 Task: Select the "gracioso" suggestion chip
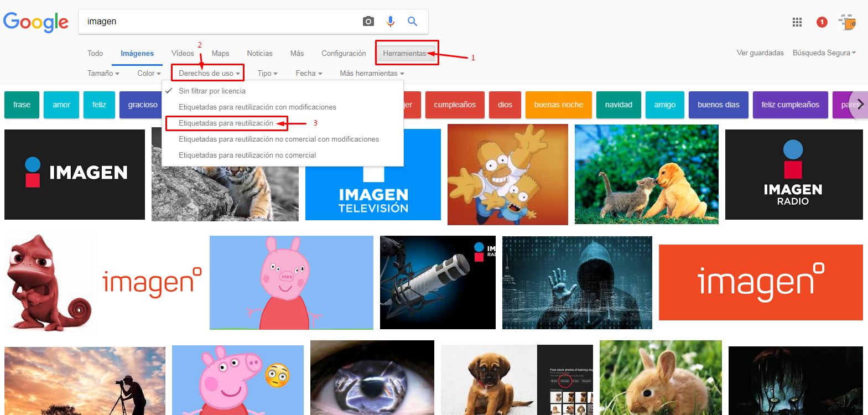click(x=141, y=105)
